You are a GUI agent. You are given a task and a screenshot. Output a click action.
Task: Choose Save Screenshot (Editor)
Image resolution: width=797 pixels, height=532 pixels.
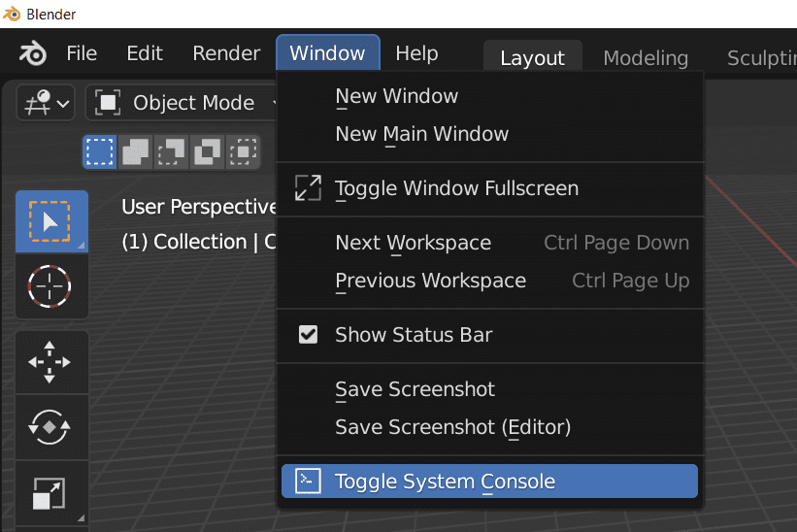(x=490, y=427)
